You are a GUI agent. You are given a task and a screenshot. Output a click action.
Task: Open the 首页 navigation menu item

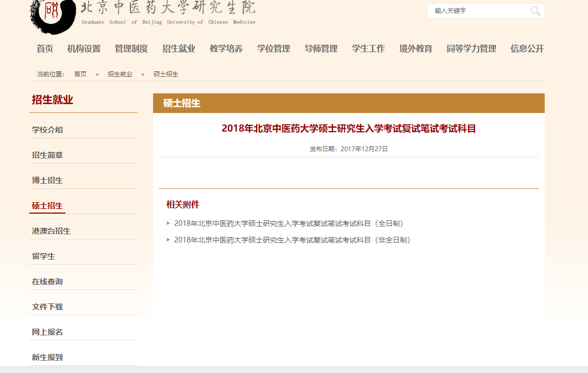click(45, 49)
